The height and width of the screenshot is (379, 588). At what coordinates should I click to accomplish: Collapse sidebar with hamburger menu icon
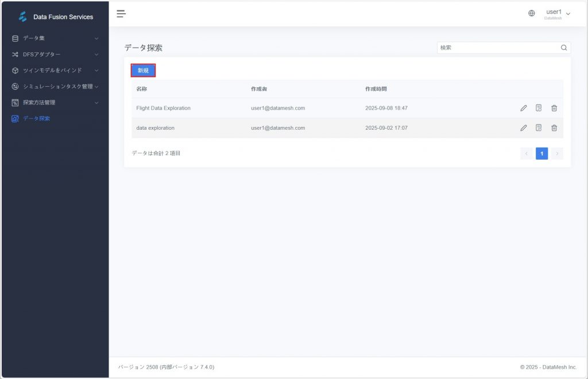121,14
